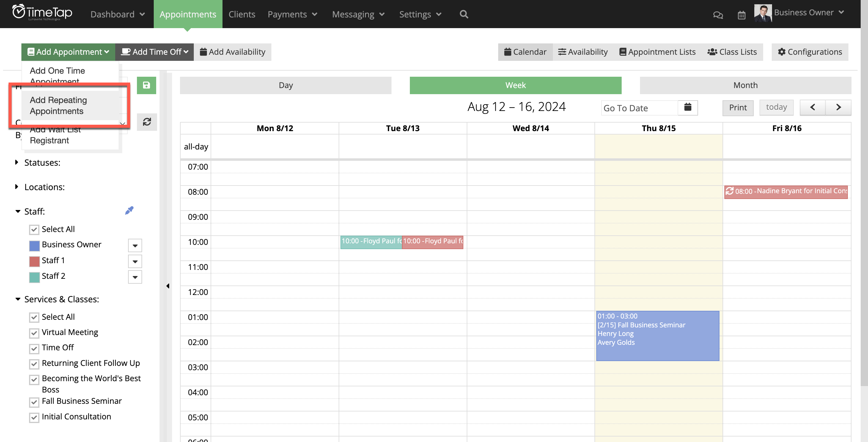The width and height of the screenshot is (868, 442).
Task: Click Staff 2's green color swatch
Action: 34,277
